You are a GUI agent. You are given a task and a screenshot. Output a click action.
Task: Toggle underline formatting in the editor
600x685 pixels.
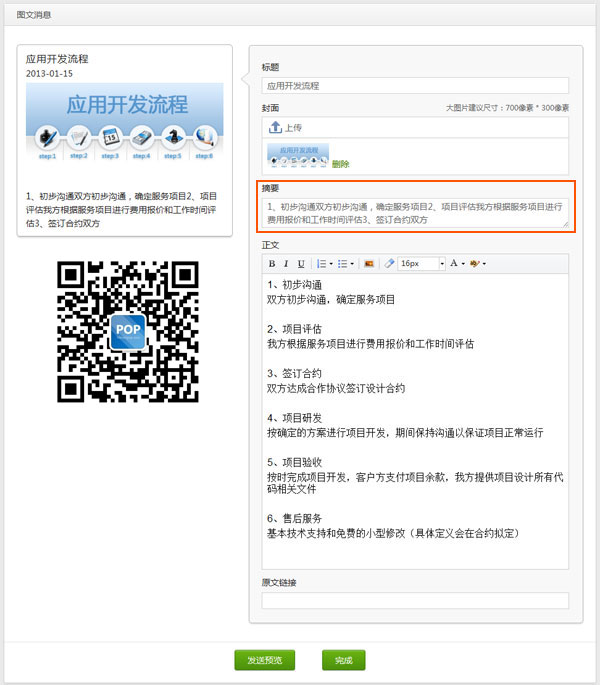[x=301, y=264]
